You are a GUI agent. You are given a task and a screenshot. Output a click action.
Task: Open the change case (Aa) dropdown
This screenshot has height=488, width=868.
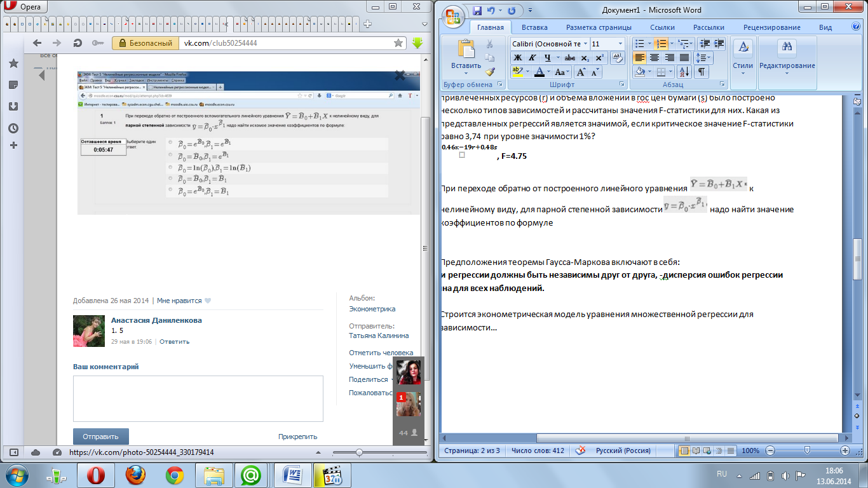[562, 72]
